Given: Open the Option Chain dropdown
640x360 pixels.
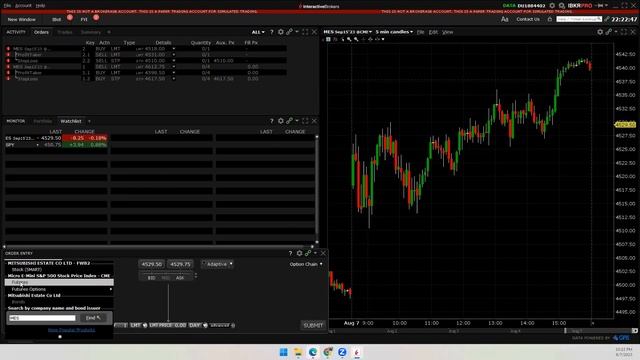Looking at the screenshot, I should click(x=306, y=264).
